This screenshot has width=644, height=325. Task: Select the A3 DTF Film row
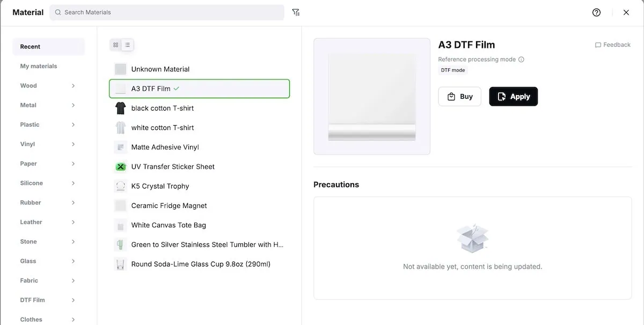(x=200, y=89)
